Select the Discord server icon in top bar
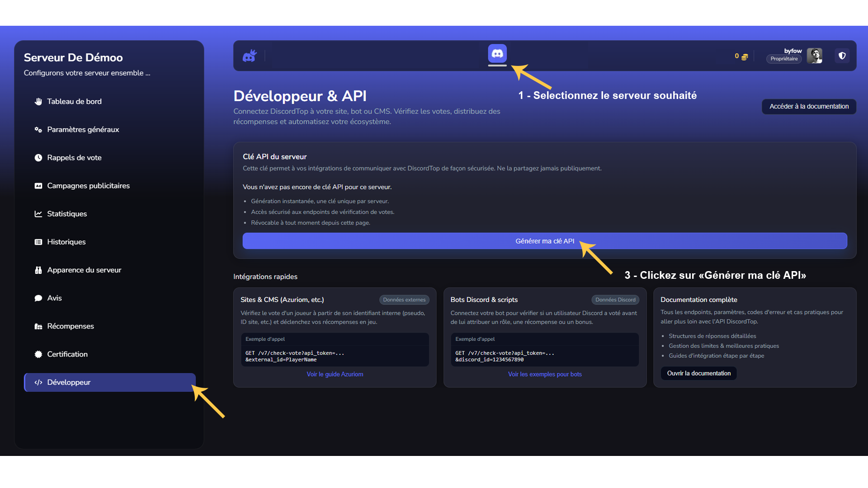Screen dimensions: 868x488 point(497,54)
